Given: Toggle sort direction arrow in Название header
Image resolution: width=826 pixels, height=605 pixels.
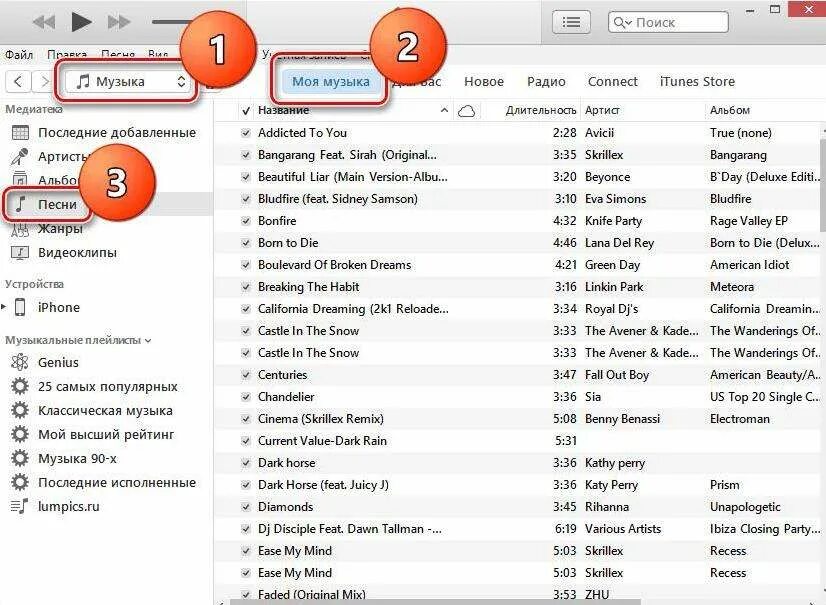Looking at the screenshot, I should click(x=444, y=110).
